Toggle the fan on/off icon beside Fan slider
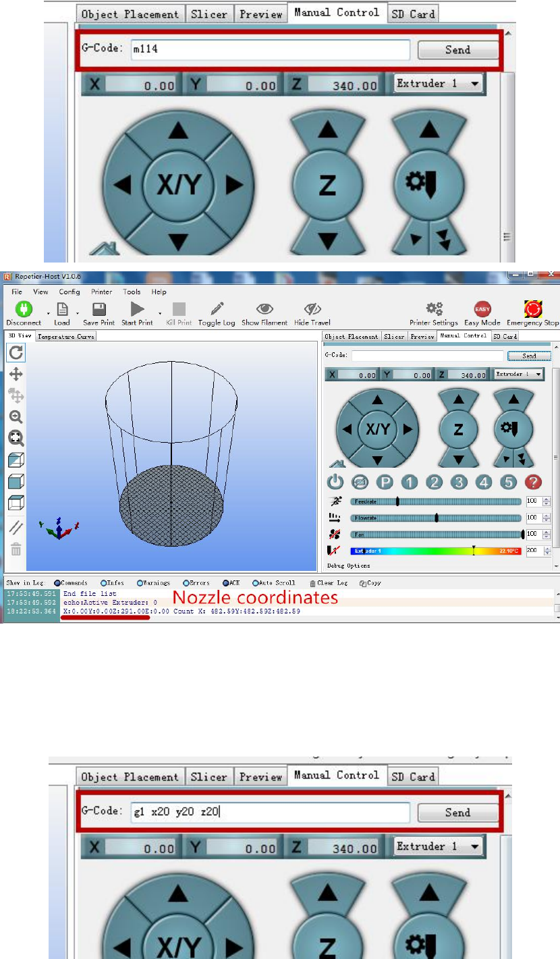Screen dimensions: 560x959 (x=335, y=534)
